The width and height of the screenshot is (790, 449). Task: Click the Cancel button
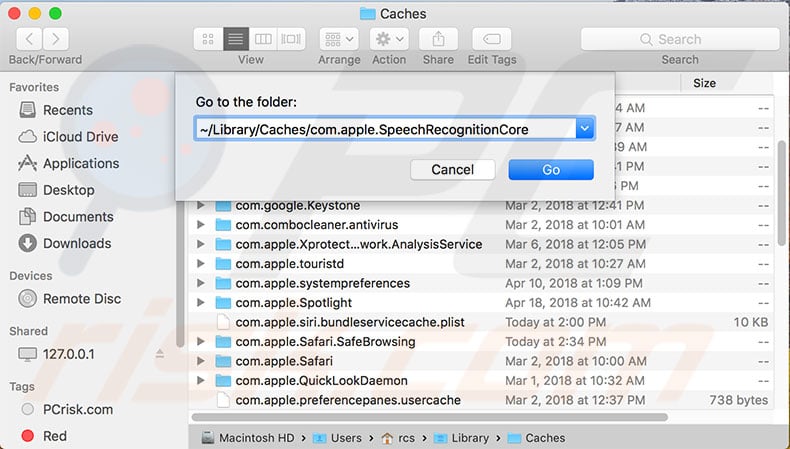click(x=452, y=169)
